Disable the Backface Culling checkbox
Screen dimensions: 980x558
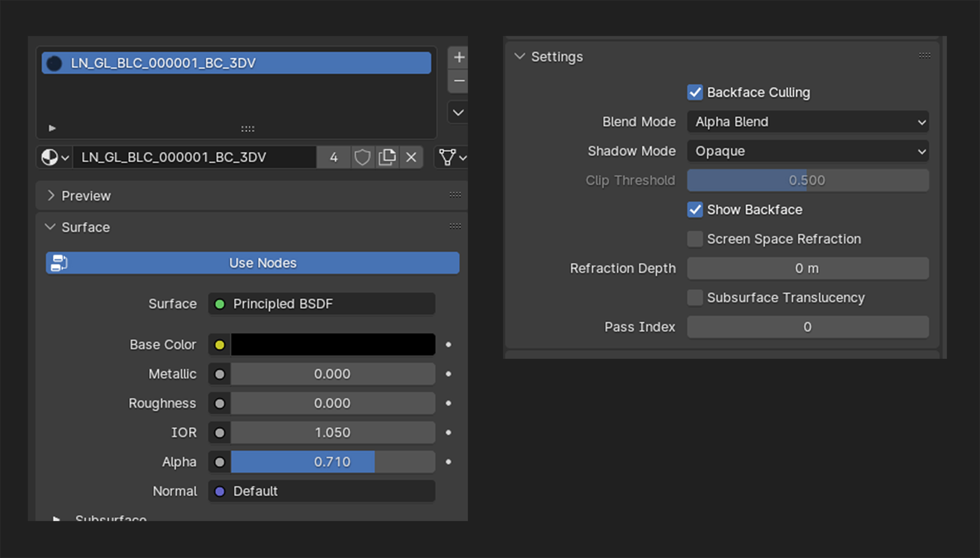pos(695,92)
